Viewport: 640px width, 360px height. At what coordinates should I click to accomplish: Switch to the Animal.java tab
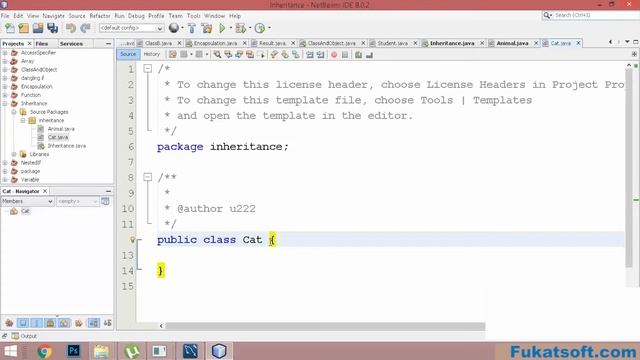coord(512,43)
